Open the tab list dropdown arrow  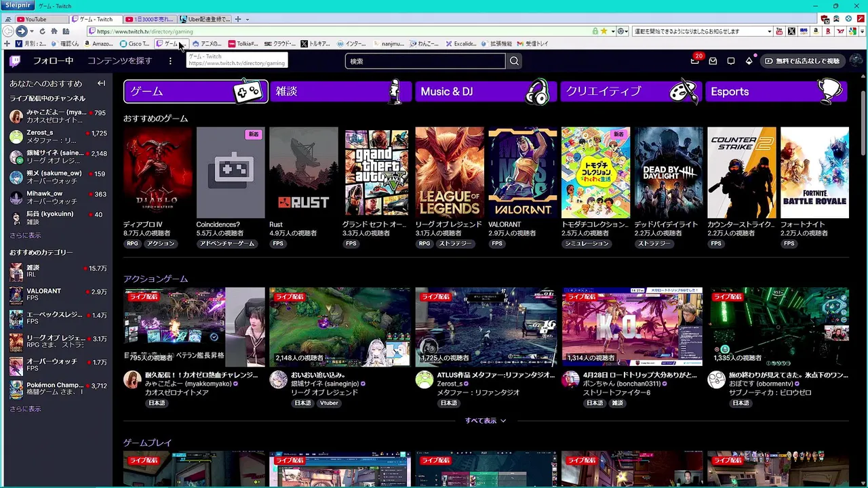click(247, 19)
